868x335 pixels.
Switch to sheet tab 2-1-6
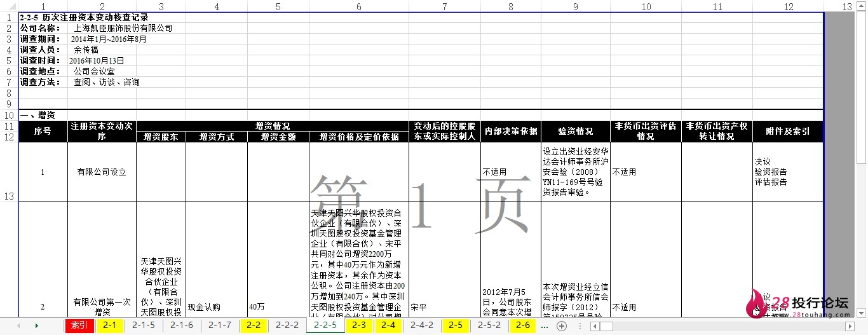pyautogui.click(x=182, y=325)
